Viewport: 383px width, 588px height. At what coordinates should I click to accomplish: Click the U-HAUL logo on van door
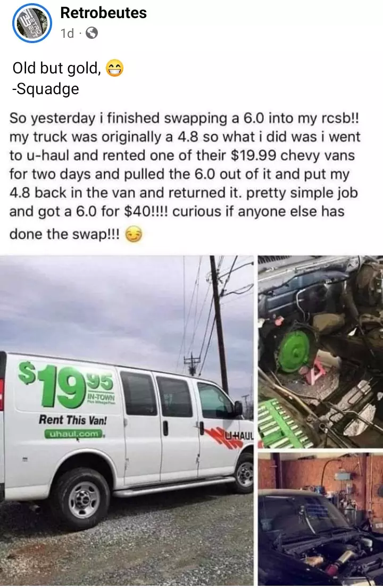239,436
